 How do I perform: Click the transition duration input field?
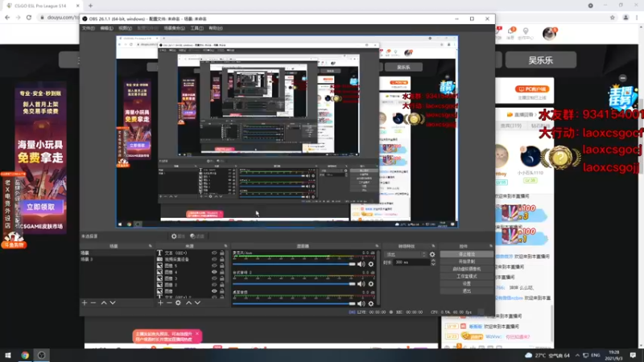point(411,262)
